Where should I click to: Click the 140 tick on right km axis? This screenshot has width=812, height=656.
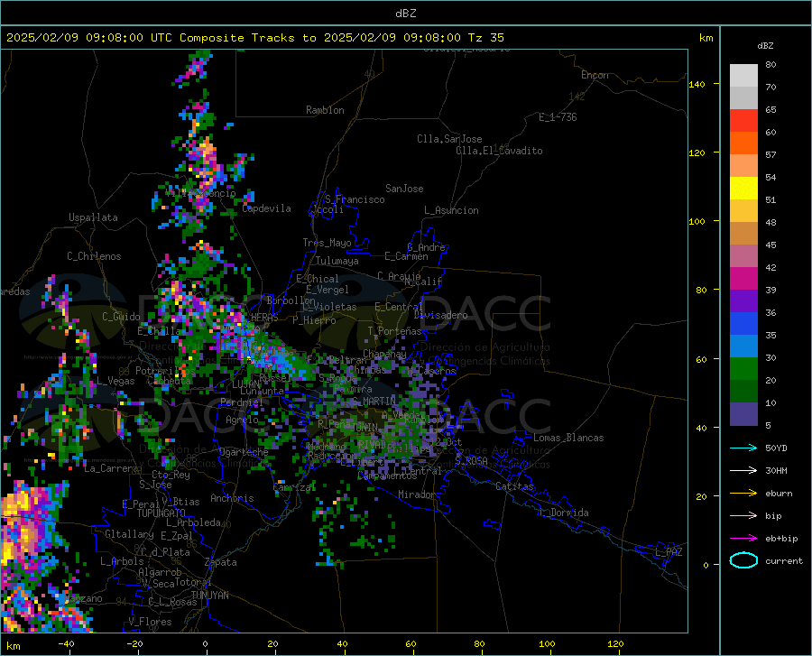697,84
